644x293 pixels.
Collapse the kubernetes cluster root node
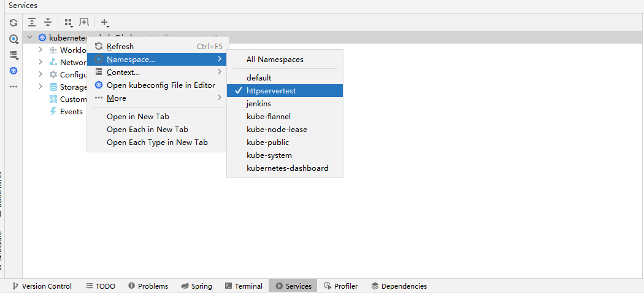pos(30,37)
